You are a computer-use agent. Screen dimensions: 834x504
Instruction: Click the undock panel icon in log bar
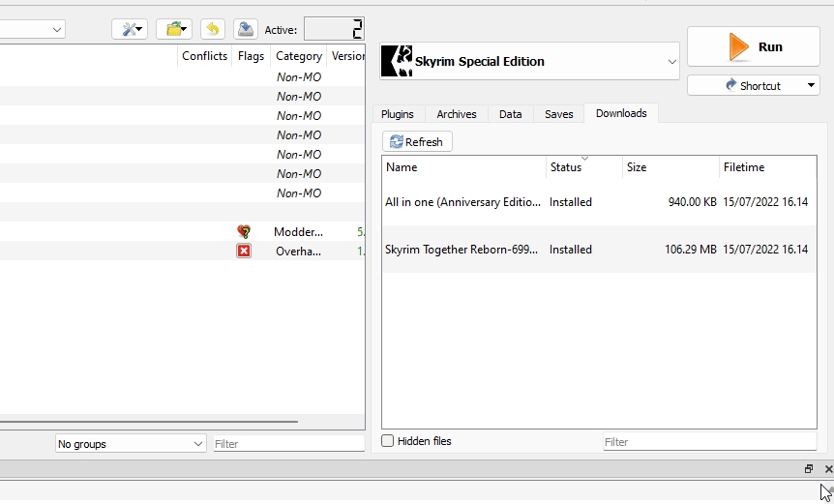tap(809, 469)
